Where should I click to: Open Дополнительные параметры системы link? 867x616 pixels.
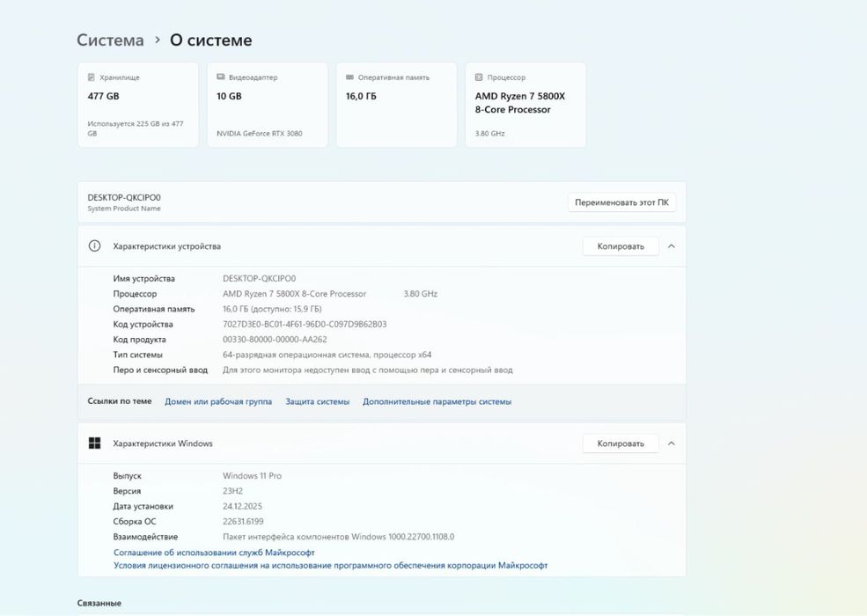point(437,401)
